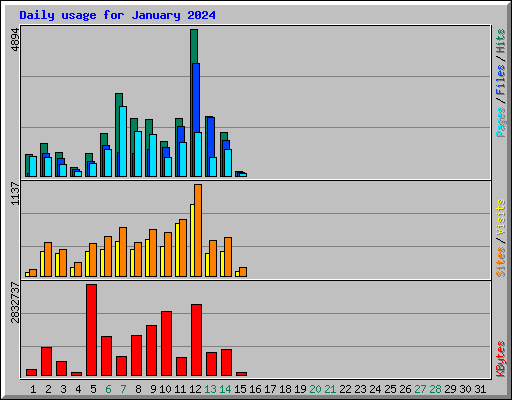Screen dimensions: 512x400
Task: Click day label 4 on the x-axis
Action: tap(78, 389)
